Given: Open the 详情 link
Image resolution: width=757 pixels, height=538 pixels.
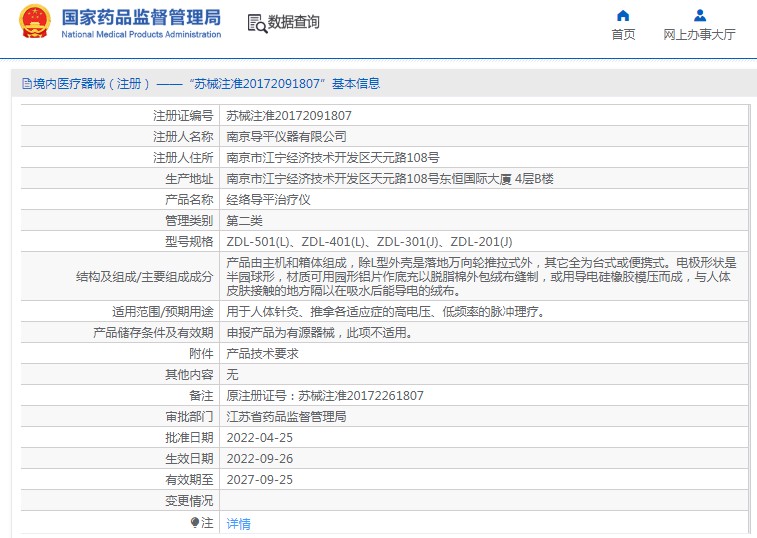Looking at the screenshot, I should point(238,523).
